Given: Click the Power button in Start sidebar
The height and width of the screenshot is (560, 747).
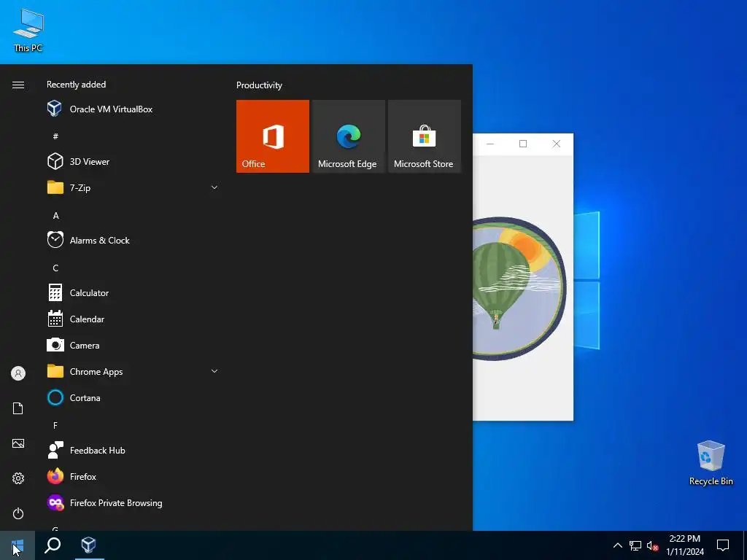Looking at the screenshot, I should click(18, 513).
